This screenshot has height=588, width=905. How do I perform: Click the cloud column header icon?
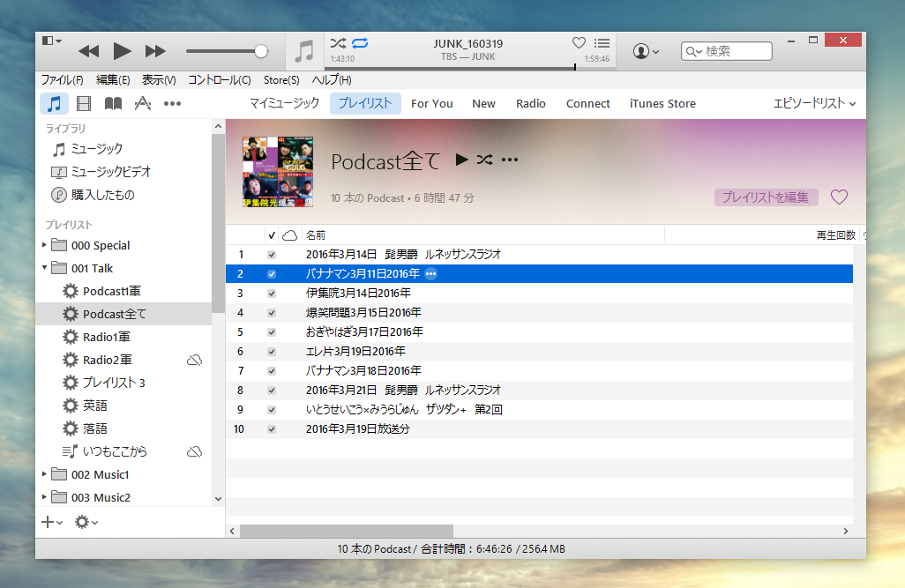coord(289,235)
